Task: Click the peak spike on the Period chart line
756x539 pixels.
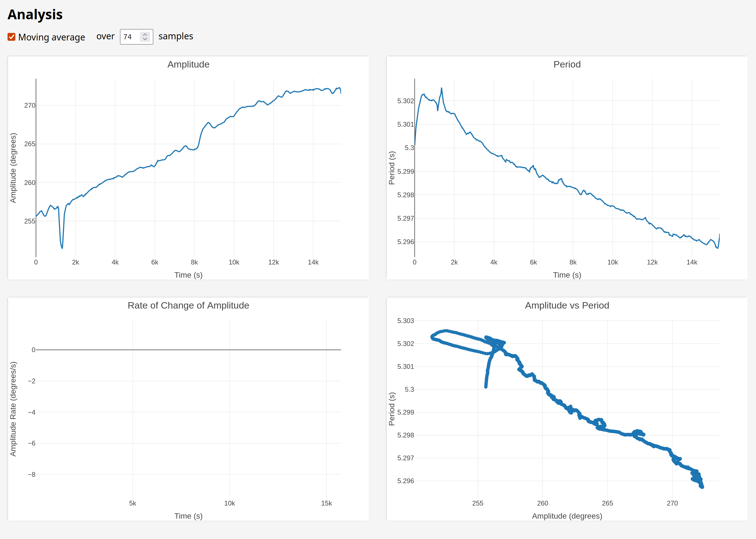Action: (x=441, y=89)
